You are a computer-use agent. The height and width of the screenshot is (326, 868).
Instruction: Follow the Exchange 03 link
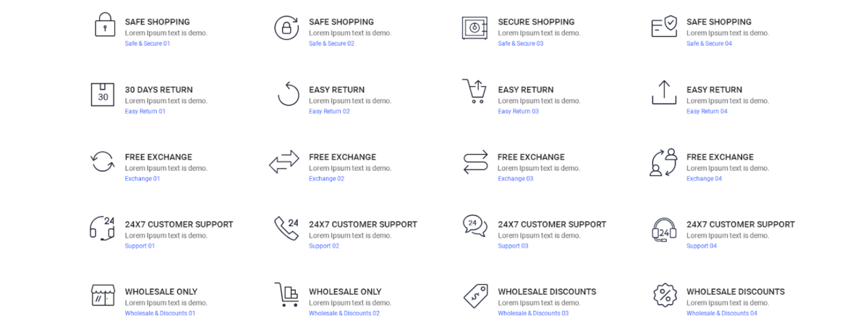(x=515, y=179)
